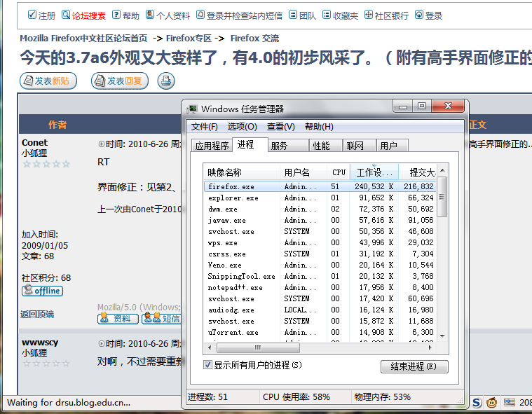Select the javaw.exe process row
Viewport: 532px width, 414px height.
tap(320, 220)
